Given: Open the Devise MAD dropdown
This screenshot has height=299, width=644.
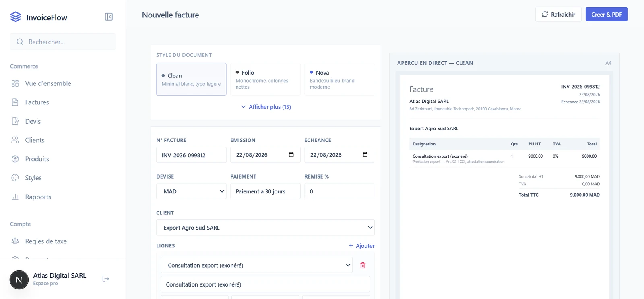Looking at the screenshot, I should tap(191, 191).
